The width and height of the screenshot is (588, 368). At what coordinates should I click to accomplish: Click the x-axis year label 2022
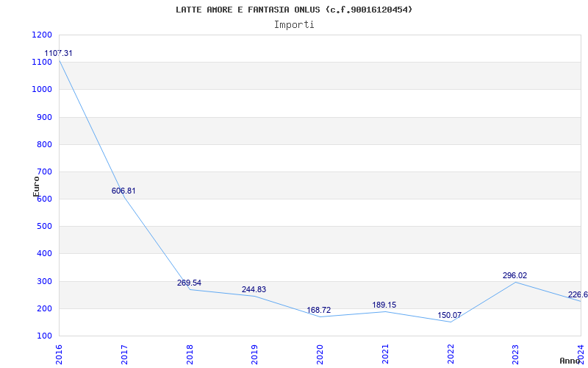[451, 355]
